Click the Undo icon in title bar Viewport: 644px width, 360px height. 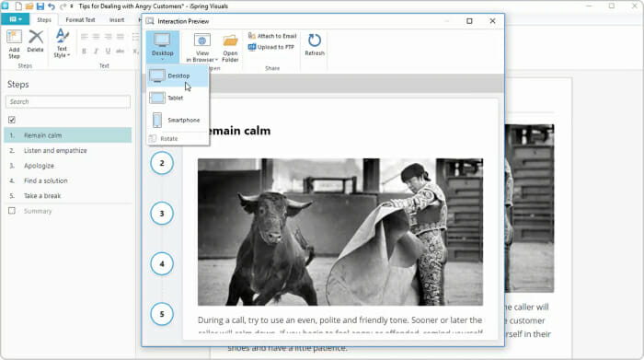(52, 6)
